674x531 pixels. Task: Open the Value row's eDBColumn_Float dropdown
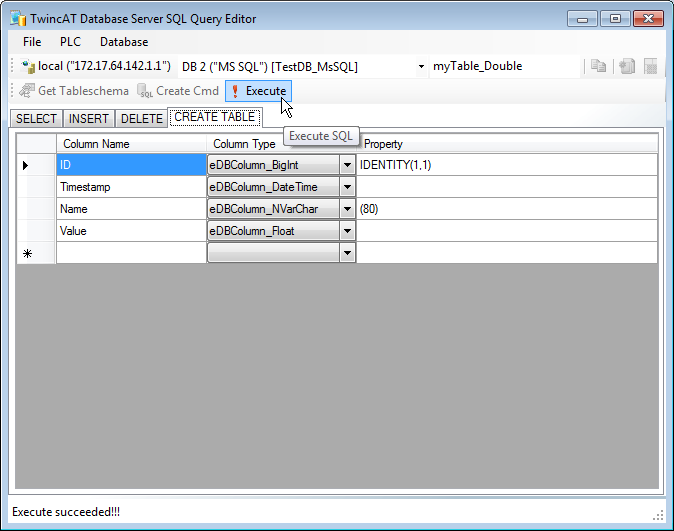click(348, 231)
